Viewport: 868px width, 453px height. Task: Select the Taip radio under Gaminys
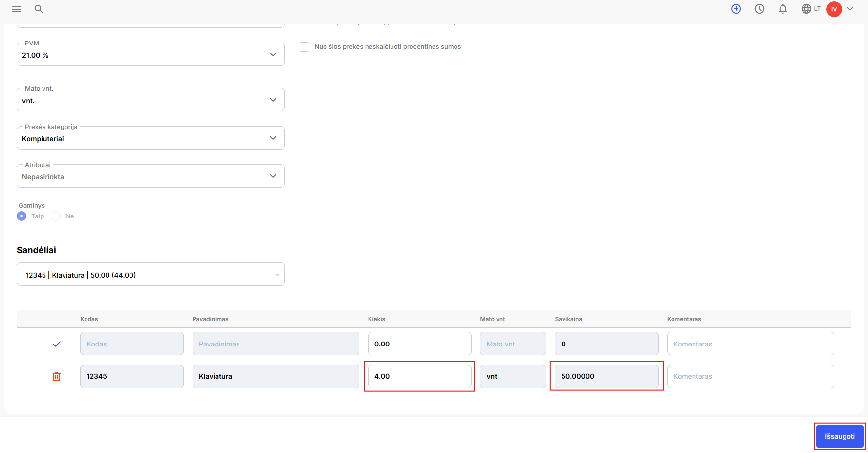point(22,216)
